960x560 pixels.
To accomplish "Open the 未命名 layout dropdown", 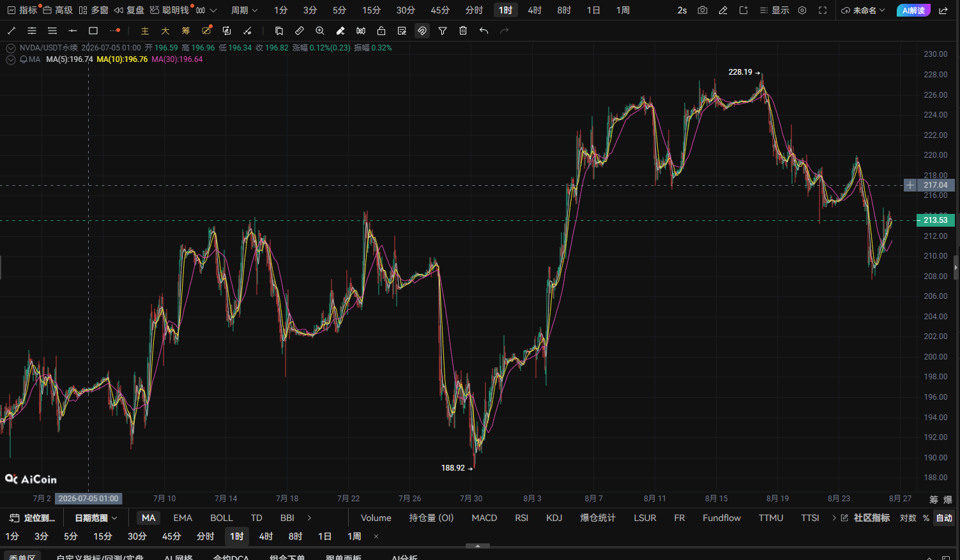I will point(864,10).
